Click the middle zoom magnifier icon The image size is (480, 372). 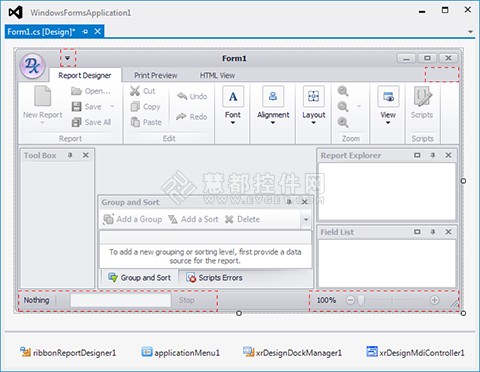(343, 107)
